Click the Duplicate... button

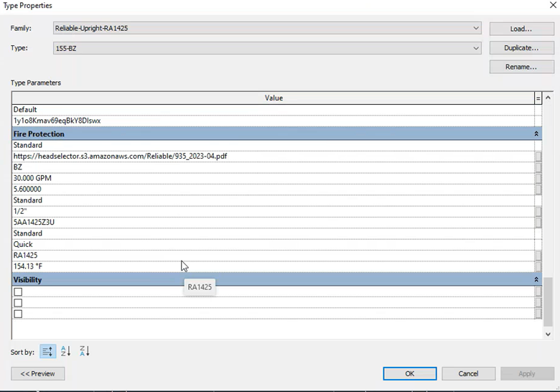(x=521, y=48)
